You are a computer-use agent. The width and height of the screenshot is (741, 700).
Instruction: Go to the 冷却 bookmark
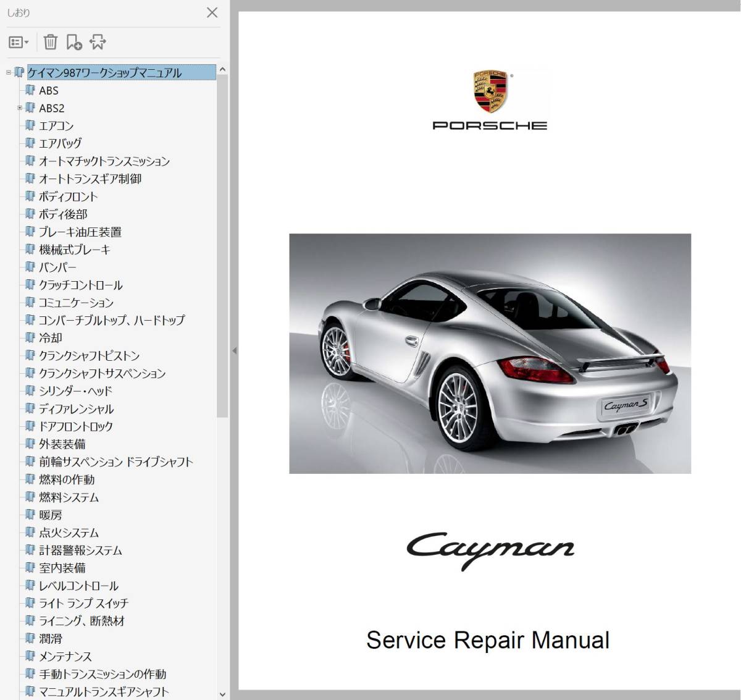pyautogui.click(x=51, y=339)
